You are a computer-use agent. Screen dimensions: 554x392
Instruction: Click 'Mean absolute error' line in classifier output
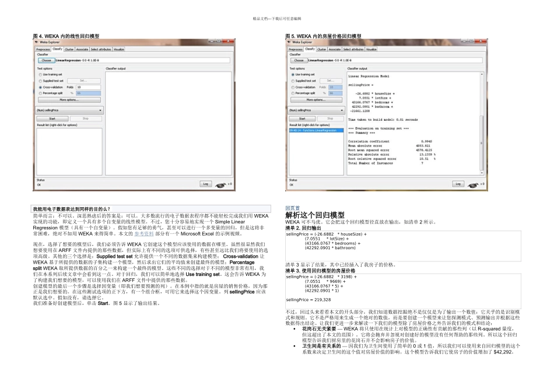click(389, 146)
